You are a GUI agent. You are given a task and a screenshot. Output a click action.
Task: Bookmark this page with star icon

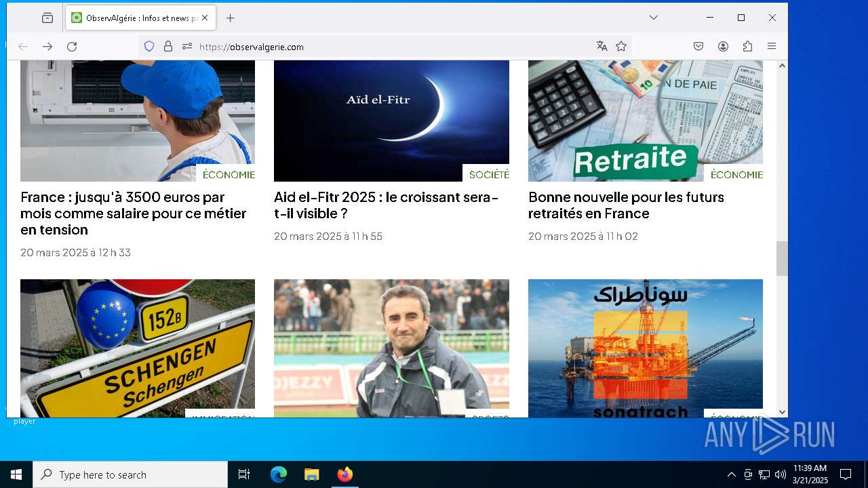tap(621, 47)
